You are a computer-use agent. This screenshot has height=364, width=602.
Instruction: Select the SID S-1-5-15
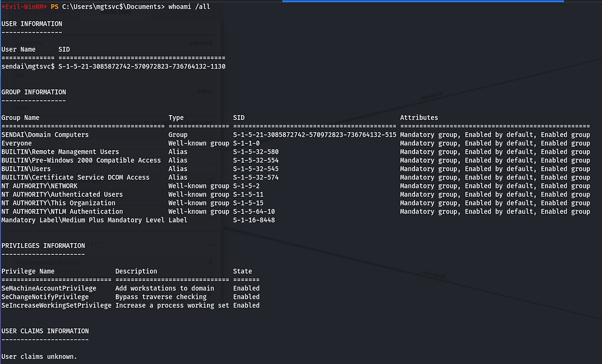[x=248, y=203]
